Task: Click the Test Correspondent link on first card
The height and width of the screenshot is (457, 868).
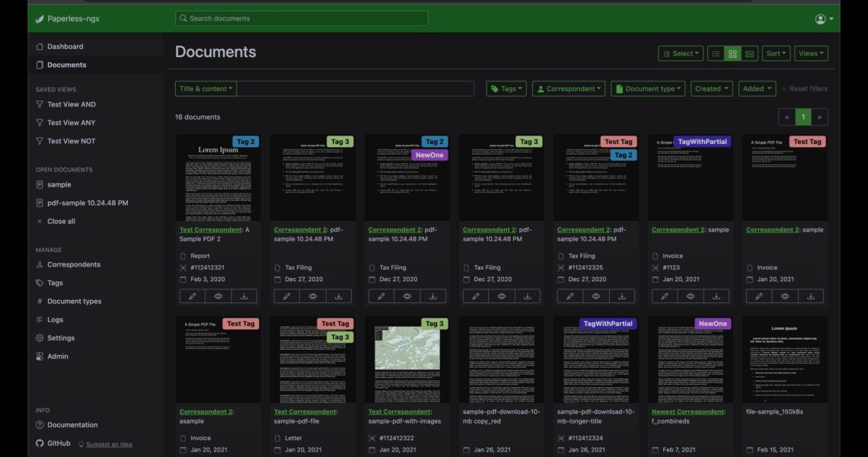Action: (210, 229)
